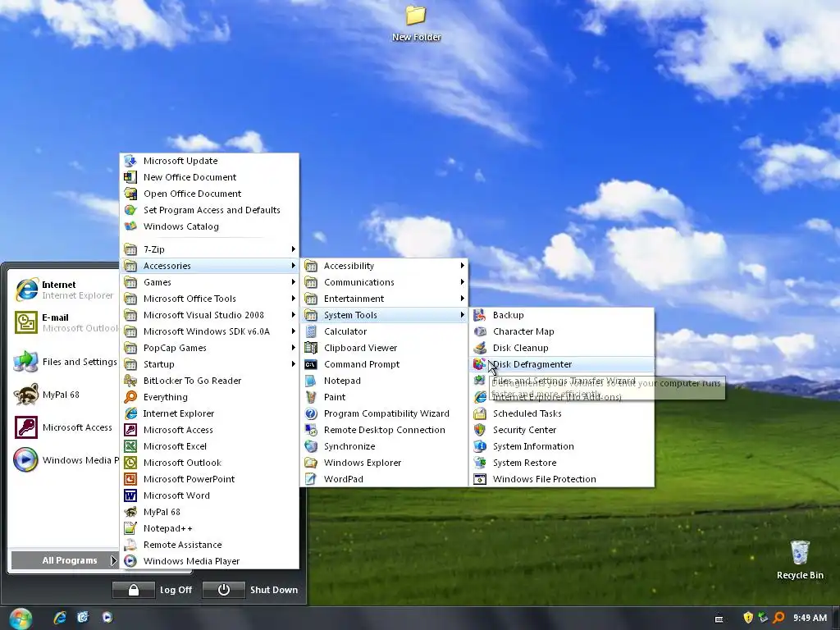Open the Windows Catalog icon
This screenshot has width=840, height=630.
tap(130, 226)
